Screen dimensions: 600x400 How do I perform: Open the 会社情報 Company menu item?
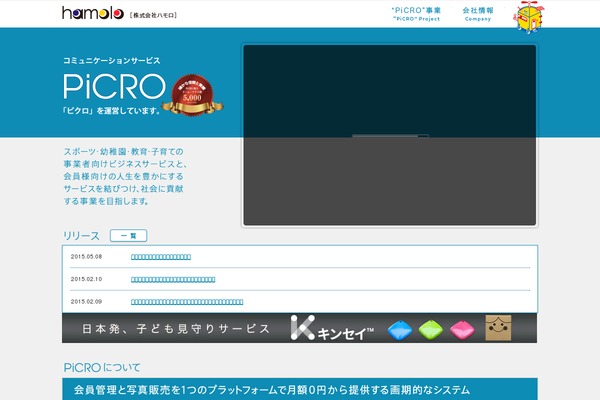click(x=478, y=14)
